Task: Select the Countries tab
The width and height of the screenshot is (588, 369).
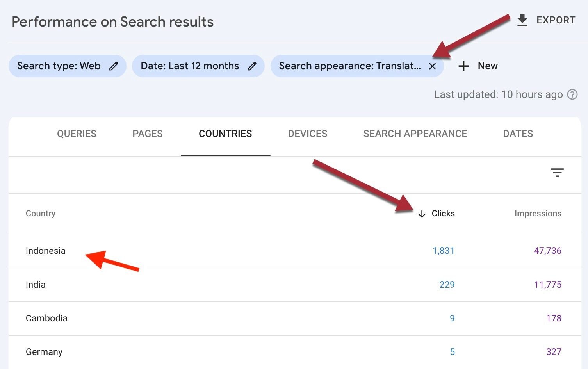Action: coord(225,134)
